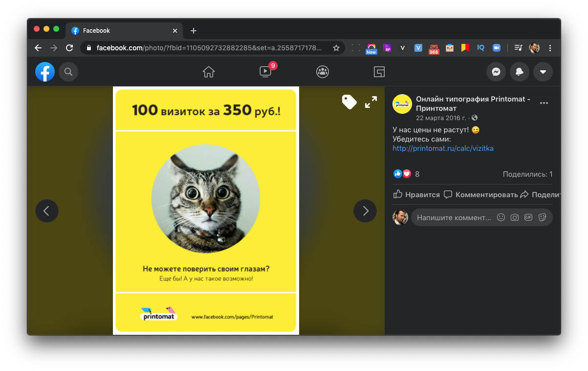Focus the Напишите комментарий field
This screenshot has height=371, width=588.
pyautogui.click(x=454, y=218)
